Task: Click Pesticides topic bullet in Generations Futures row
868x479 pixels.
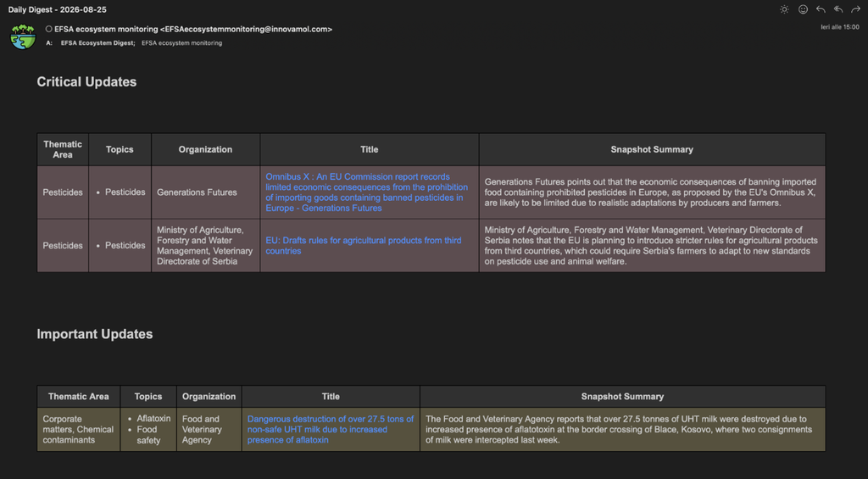Action: point(125,192)
